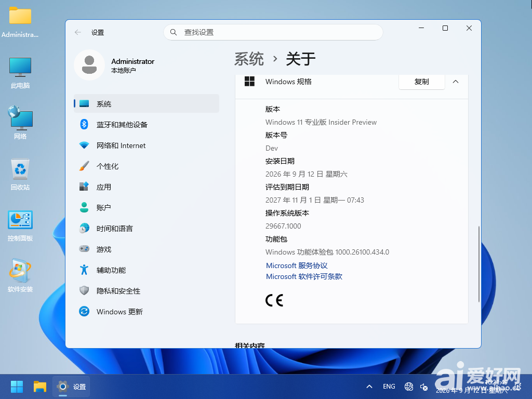Open 网络和 Internet settings
This screenshot has width=532, height=399.
click(146, 145)
